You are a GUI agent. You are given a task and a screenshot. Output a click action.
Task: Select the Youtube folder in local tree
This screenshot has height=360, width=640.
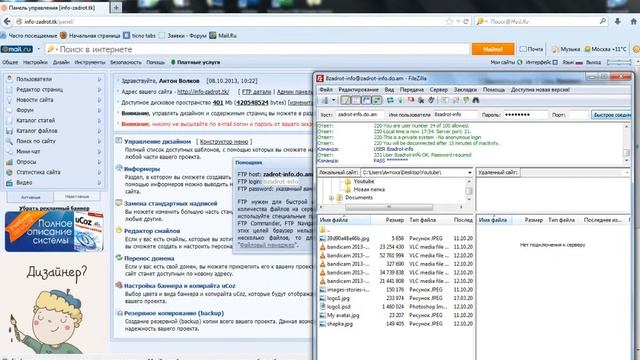pos(363,181)
